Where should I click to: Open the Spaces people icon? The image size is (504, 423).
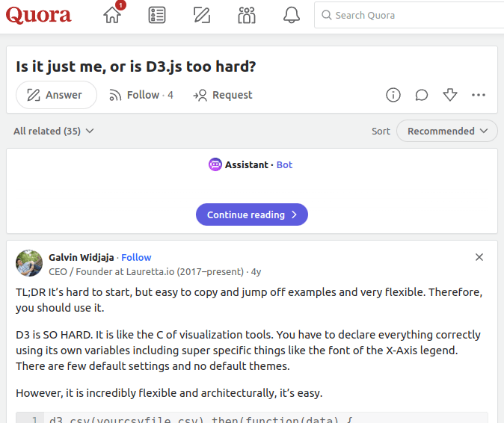pyautogui.click(x=247, y=15)
